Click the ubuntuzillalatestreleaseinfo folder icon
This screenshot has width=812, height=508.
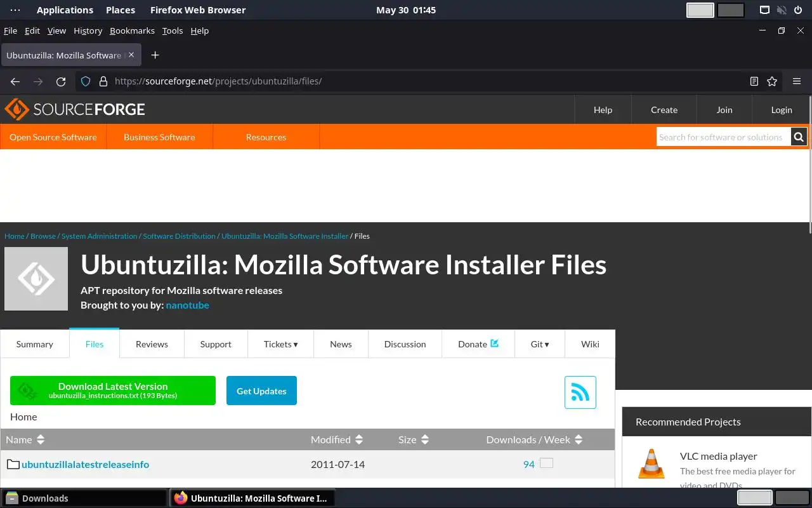click(13, 464)
